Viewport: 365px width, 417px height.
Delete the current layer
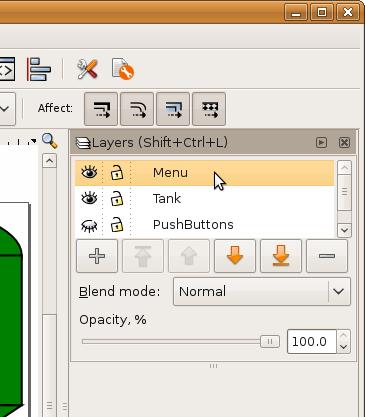(x=327, y=256)
